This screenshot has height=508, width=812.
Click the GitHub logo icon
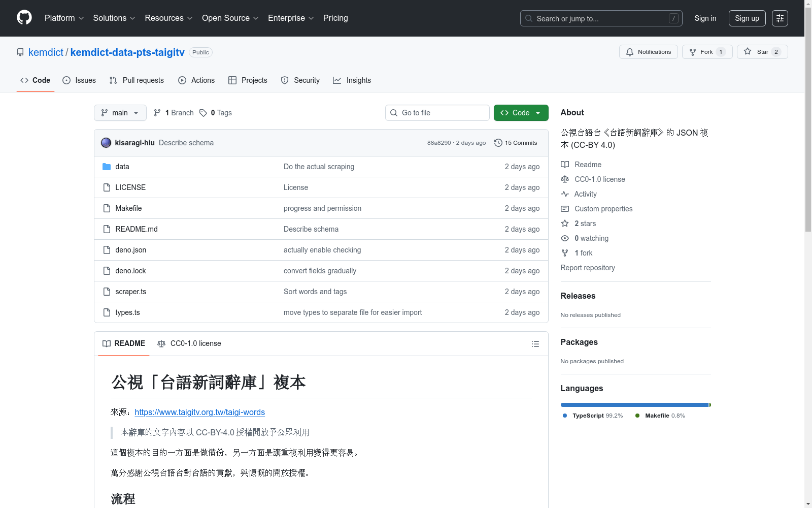24,18
